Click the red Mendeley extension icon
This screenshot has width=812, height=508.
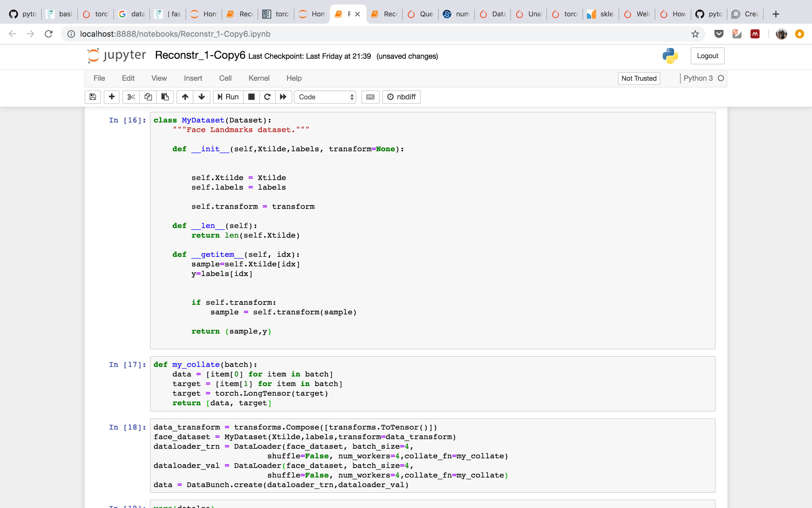coord(755,34)
